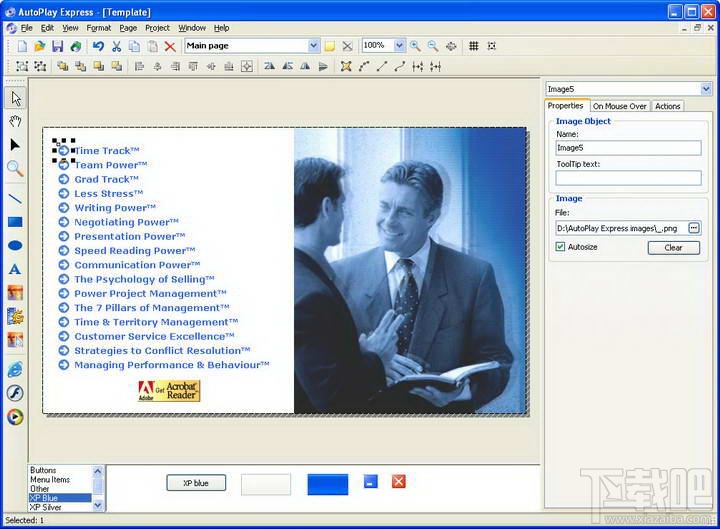Screen dimensions: 720x529
Task: Select Buttons in the category list
Action: click(43, 470)
